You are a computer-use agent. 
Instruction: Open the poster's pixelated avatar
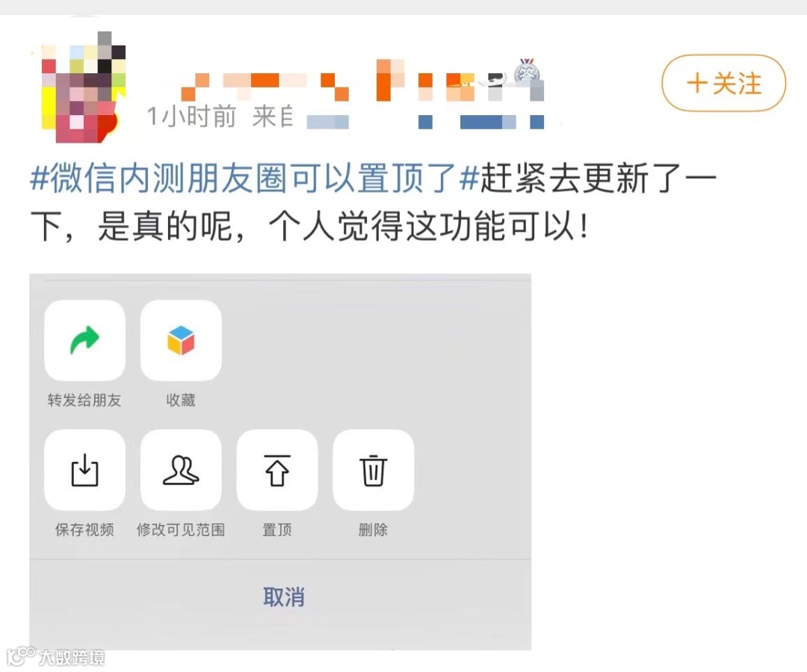(x=84, y=87)
